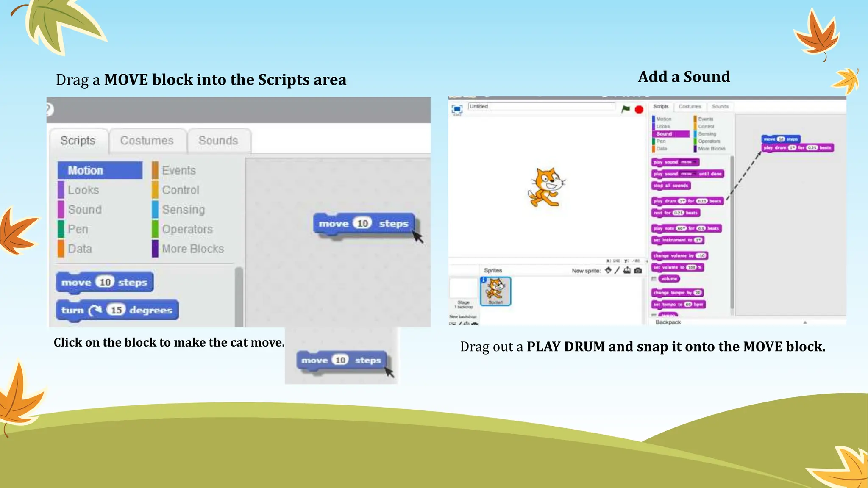The height and width of the screenshot is (488, 868).
Task: Select the highlighted Sound category
Action: point(670,134)
